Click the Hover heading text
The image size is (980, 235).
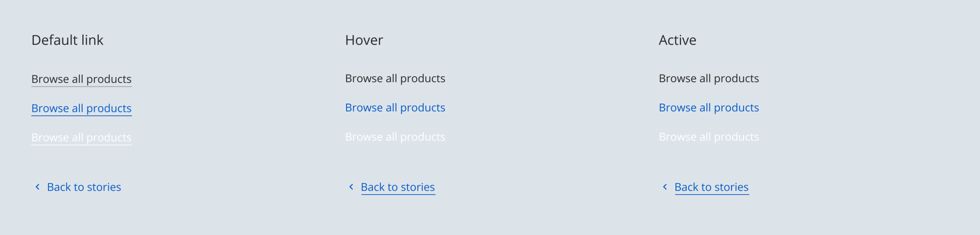pyautogui.click(x=364, y=40)
